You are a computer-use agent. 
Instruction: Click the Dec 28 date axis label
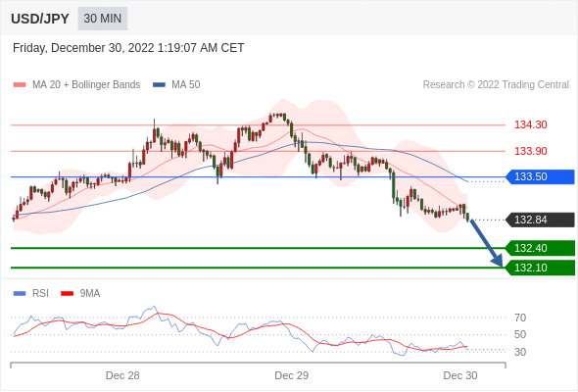tap(122, 375)
